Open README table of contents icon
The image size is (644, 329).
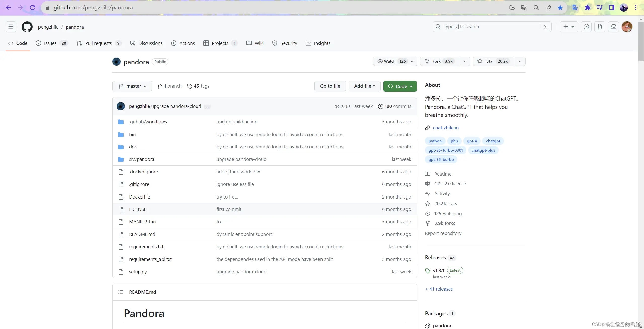[x=121, y=292]
